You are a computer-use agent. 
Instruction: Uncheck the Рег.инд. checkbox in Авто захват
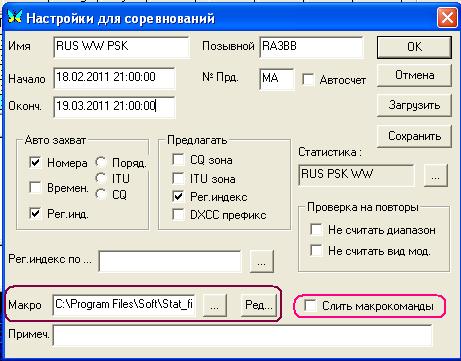pos(35,213)
